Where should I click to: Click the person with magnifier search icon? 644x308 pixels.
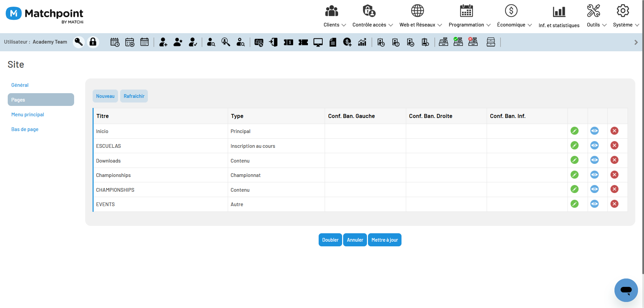click(x=211, y=42)
